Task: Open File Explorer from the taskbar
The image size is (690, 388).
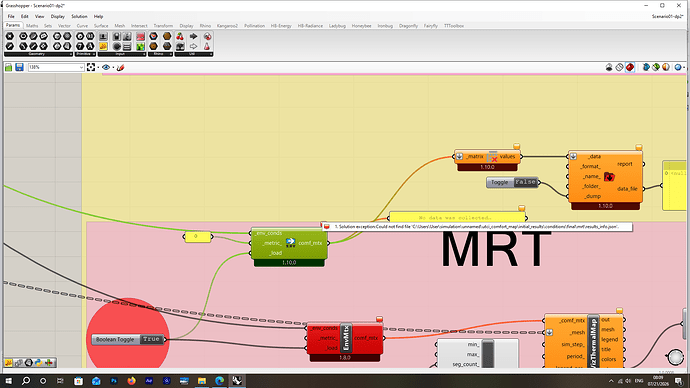Action: pos(202,381)
